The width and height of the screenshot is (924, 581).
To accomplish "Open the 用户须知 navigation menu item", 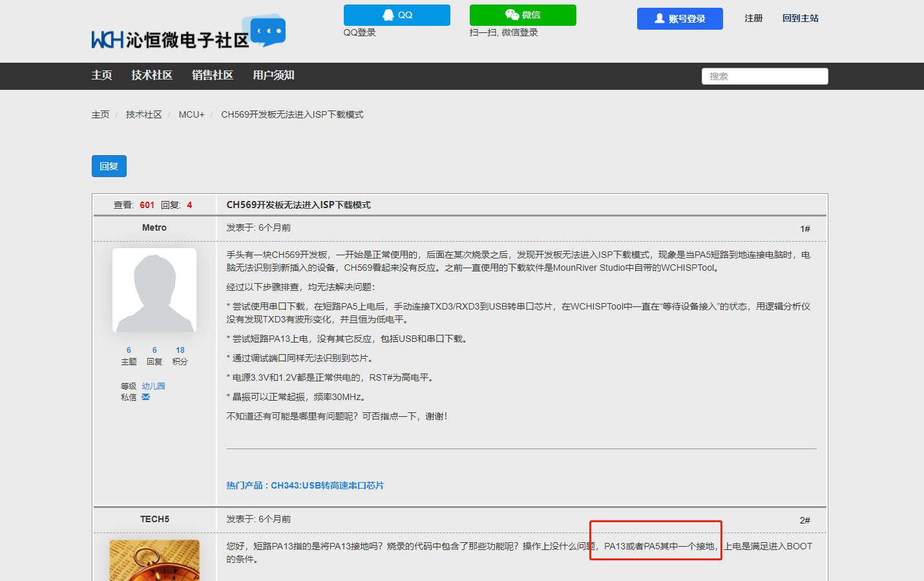I will pyautogui.click(x=274, y=76).
